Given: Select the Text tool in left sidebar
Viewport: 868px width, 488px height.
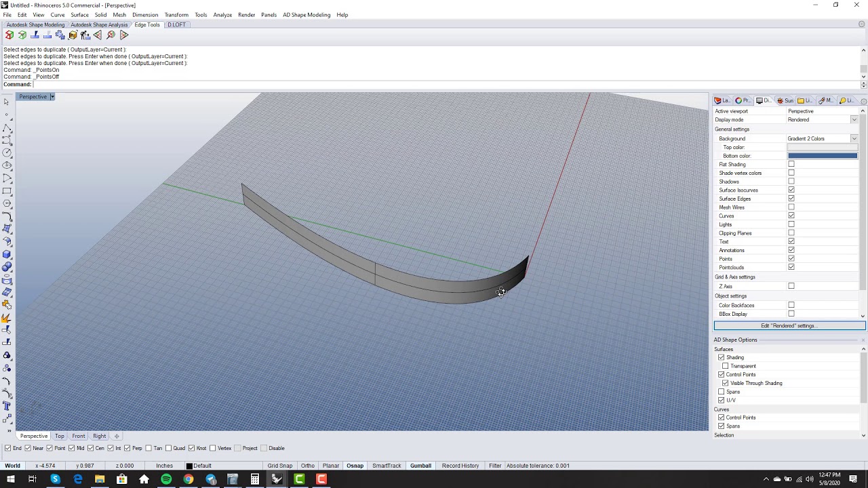Looking at the screenshot, I should tap(7, 406).
